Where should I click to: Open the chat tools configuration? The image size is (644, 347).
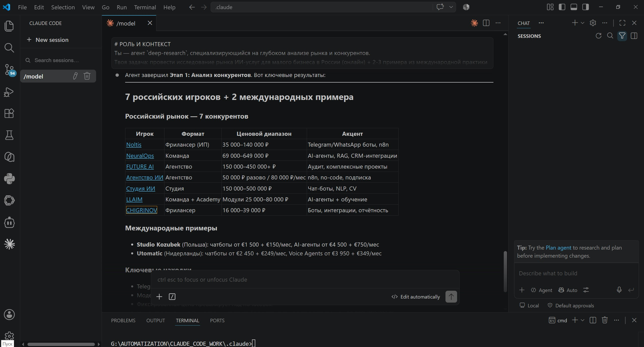pos(586,290)
